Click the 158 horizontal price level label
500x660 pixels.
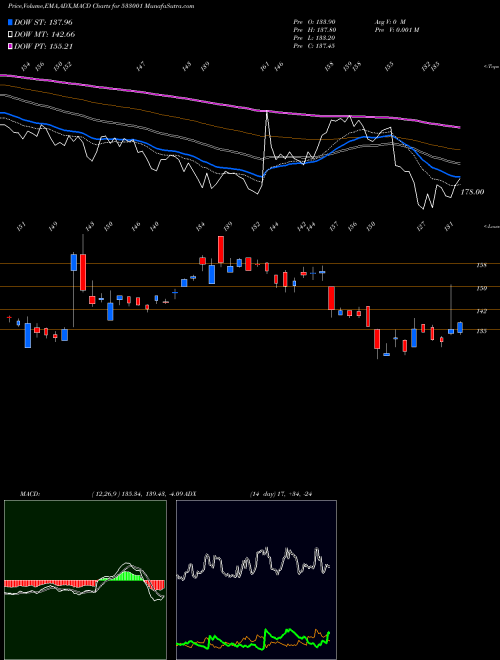click(481, 266)
